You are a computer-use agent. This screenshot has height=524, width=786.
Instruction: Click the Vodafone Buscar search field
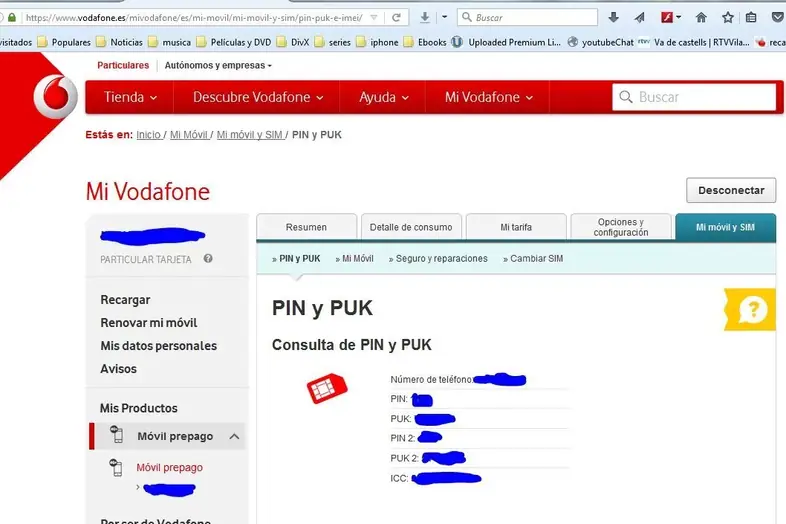694,97
